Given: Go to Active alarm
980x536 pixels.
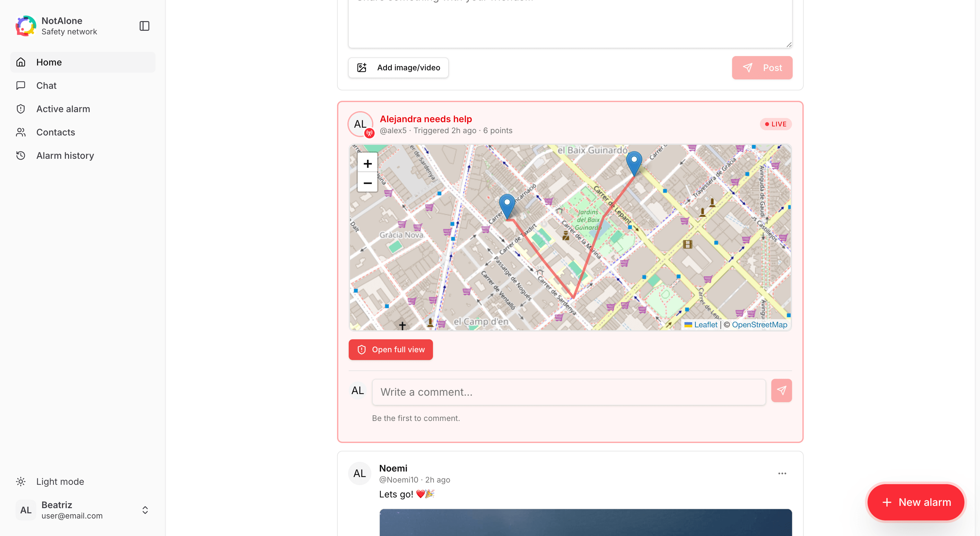Looking at the screenshot, I should [x=83, y=109].
